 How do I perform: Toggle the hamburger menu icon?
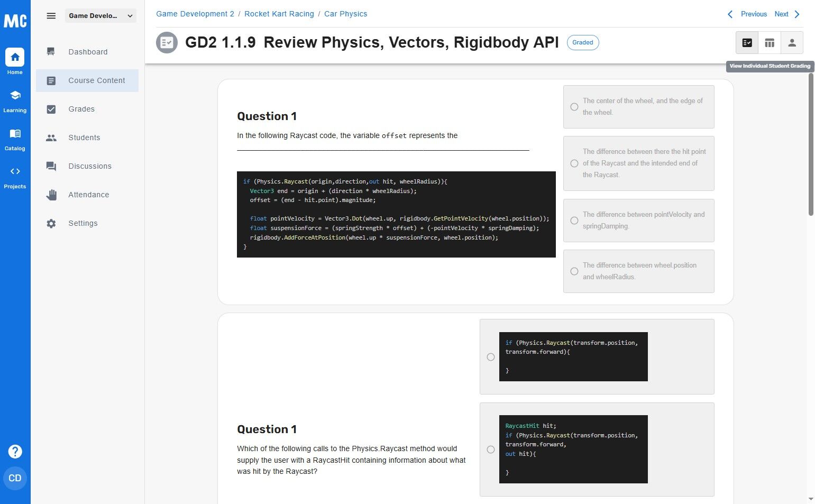51,16
